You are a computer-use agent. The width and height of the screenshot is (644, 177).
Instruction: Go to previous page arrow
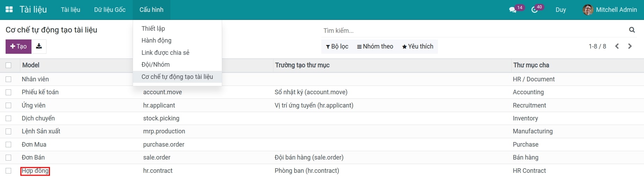617,46
